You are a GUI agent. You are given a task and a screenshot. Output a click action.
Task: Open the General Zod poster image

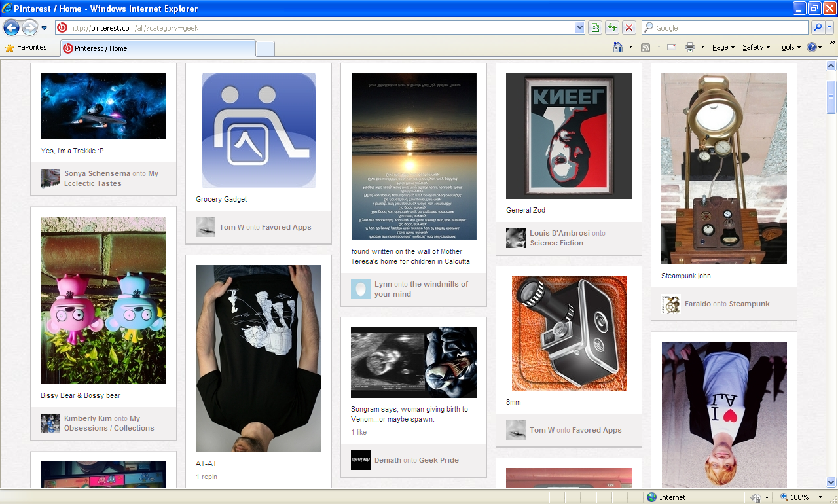569,136
